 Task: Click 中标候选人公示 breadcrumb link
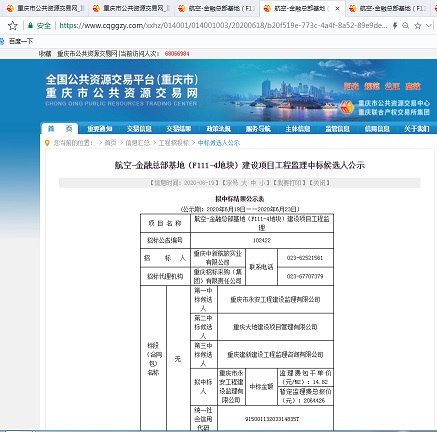(219, 143)
